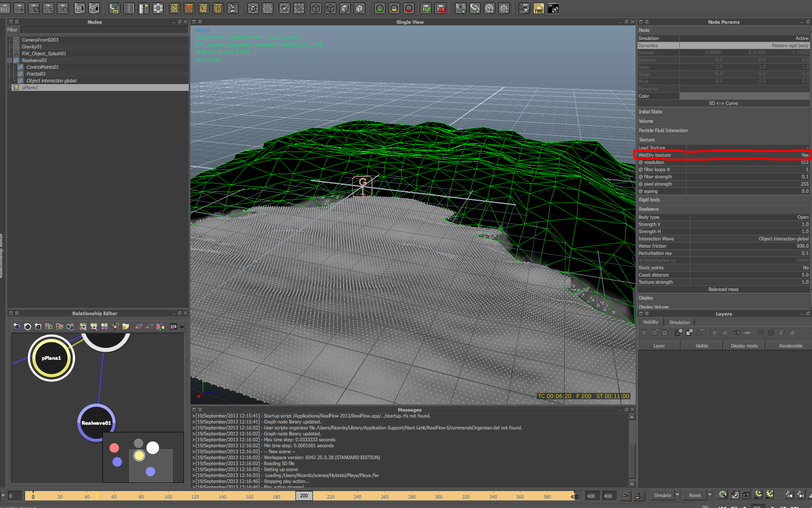Click the ruler scale toolbar icon
The height and width of the screenshot is (508, 812).
(x=144, y=8)
